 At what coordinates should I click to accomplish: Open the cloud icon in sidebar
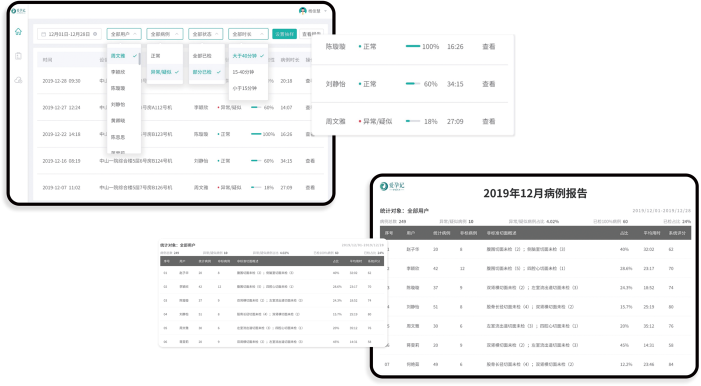pyautogui.click(x=18, y=80)
